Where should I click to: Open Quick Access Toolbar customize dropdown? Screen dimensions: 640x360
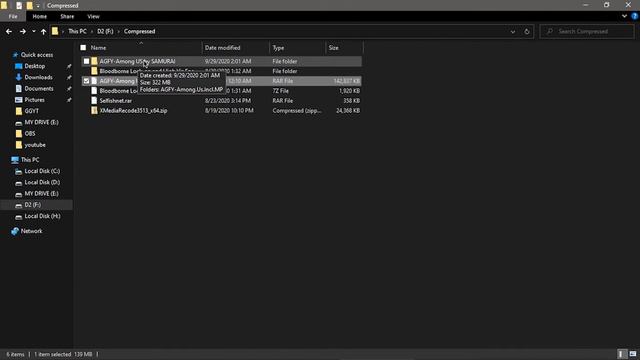tap(38, 6)
